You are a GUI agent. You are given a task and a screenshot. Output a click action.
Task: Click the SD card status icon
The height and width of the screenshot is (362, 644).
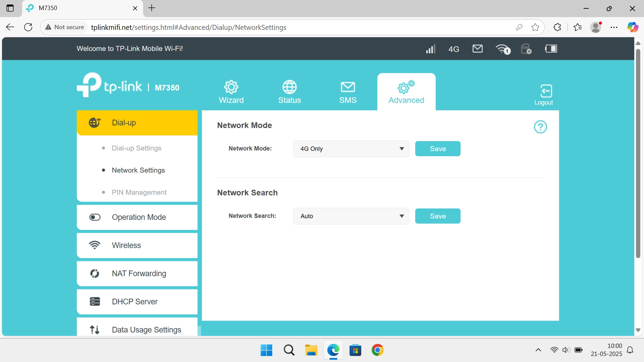click(526, 49)
